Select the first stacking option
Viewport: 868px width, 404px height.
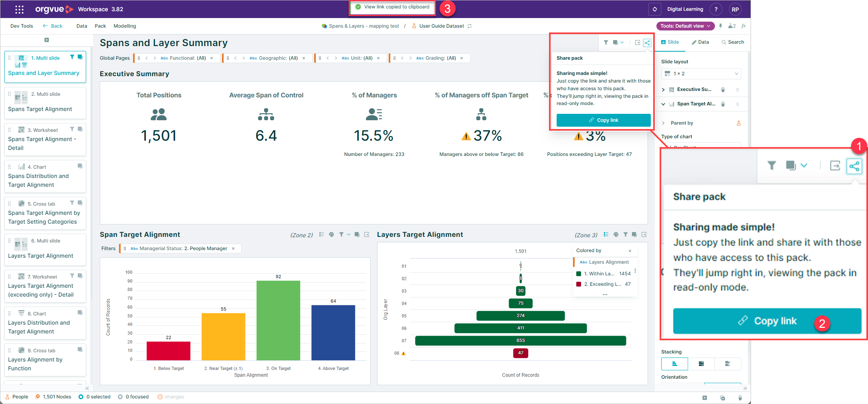pyautogui.click(x=674, y=364)
